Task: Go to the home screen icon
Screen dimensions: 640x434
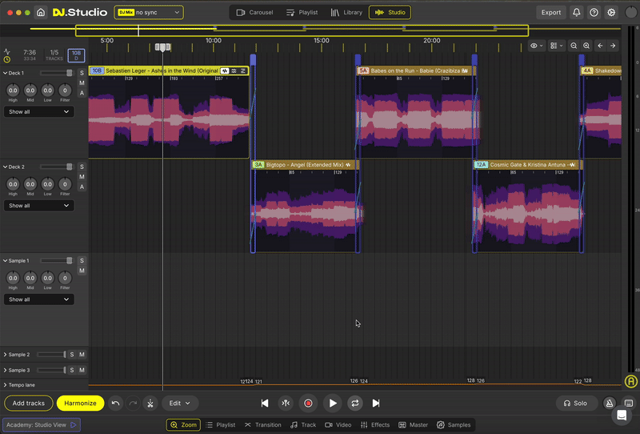Action: tap(40, 12)
